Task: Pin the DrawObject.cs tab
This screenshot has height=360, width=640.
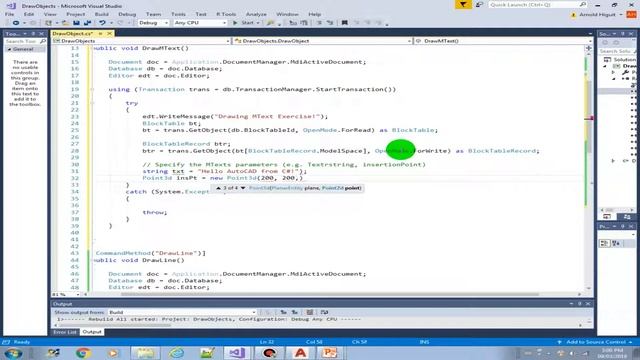Action: [x=100, y=33]
